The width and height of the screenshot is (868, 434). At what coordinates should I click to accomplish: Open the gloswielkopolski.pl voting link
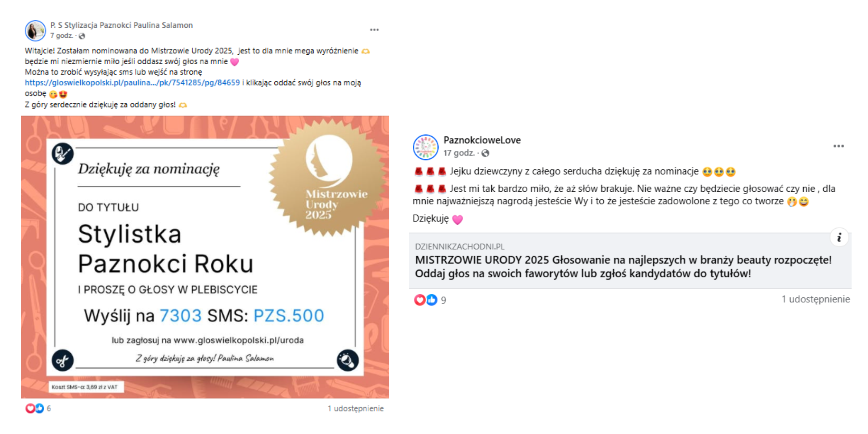[132, 82]
